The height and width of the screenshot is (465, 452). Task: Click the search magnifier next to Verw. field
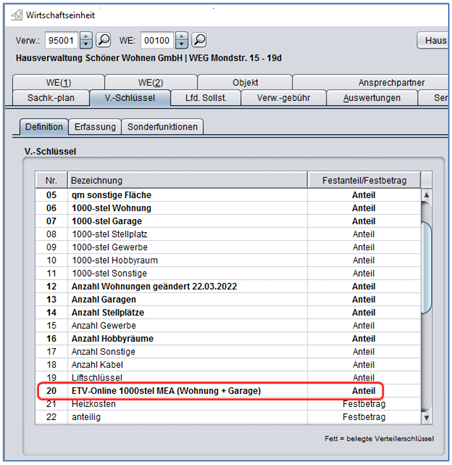pyautogui.click(x=104, y=40)
